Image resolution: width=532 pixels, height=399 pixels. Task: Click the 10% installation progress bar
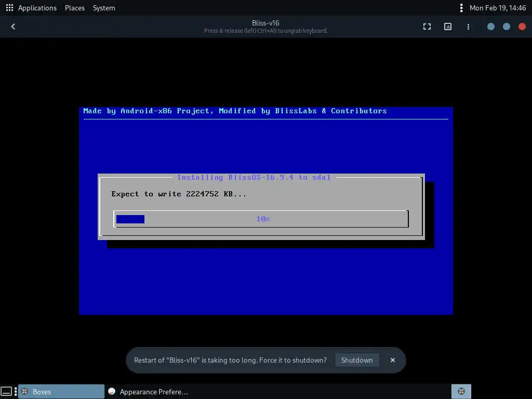click(x=261, y=219)
